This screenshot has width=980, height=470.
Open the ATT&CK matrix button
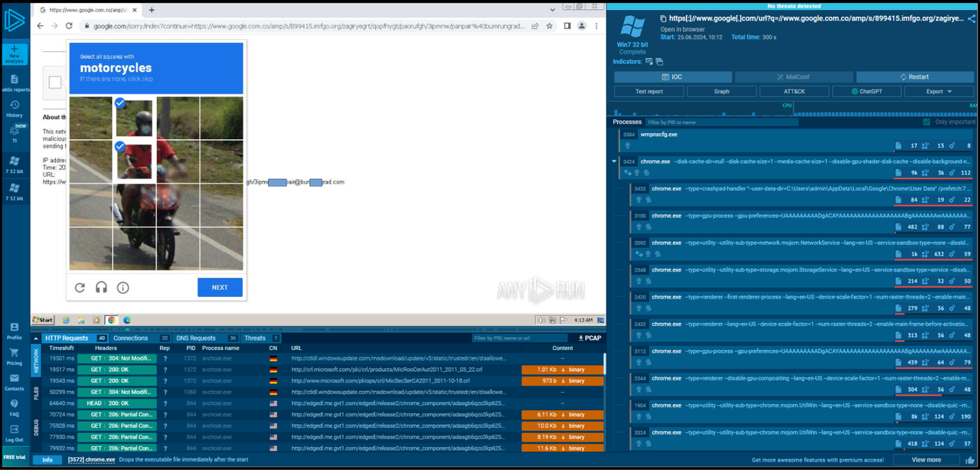tap(794, 91)
